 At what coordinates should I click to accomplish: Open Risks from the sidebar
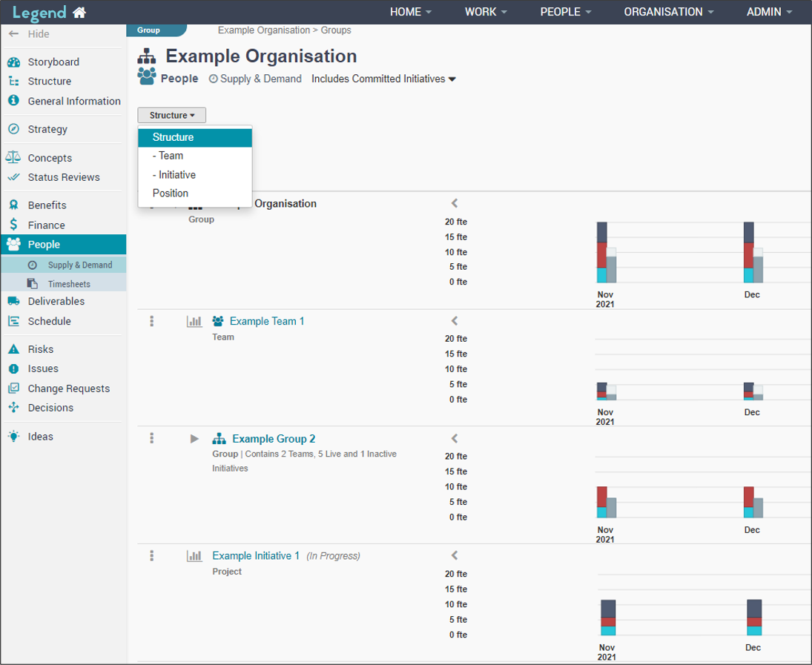point(40,349)
